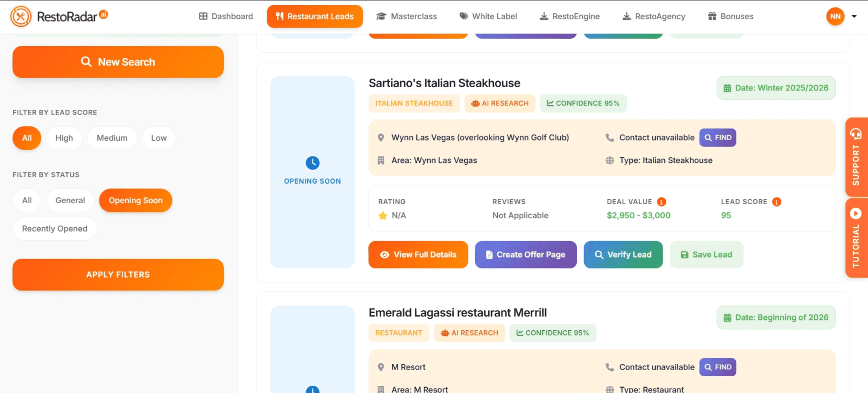Expand the account dropdown arrow
The width and height of the screenshot is (868, 393).
tap(854, 16)
